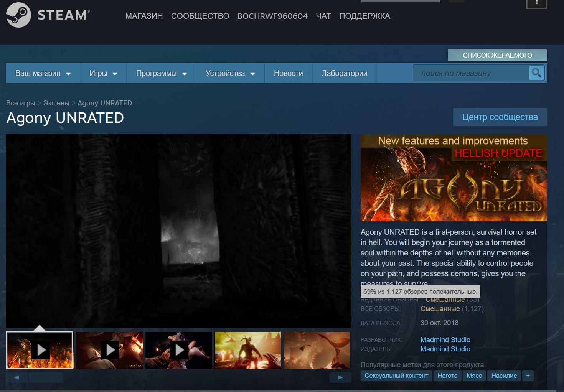Click the plus icon to add tag
Image resolution: width=564 pixels, height=392 pixels.
(528, 376)
